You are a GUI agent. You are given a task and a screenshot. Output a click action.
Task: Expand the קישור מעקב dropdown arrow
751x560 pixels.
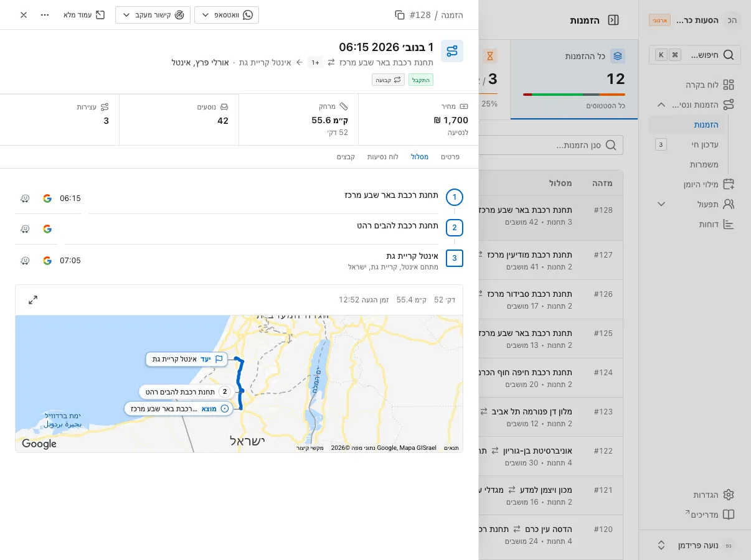pyautogui.click(x=126, y=15)
